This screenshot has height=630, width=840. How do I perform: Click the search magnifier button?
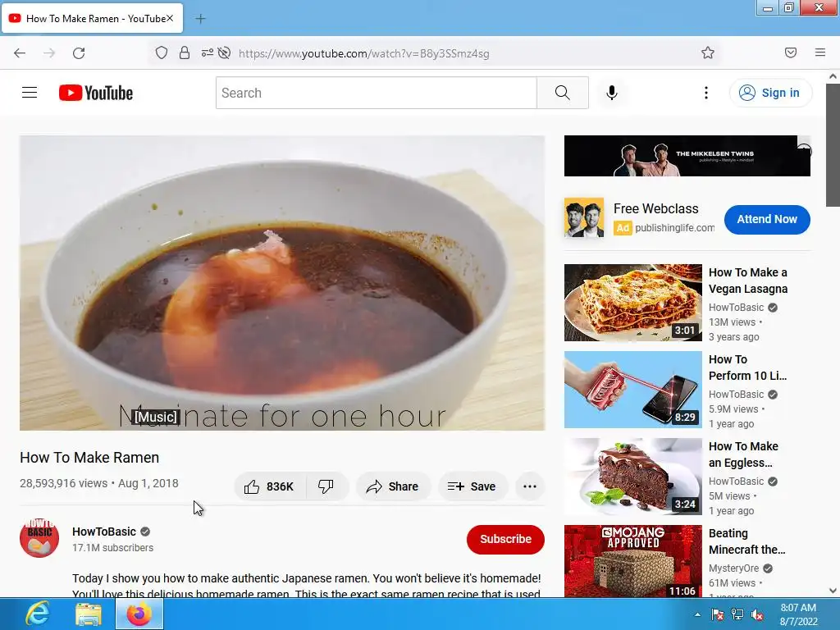[x=563, y=93]
